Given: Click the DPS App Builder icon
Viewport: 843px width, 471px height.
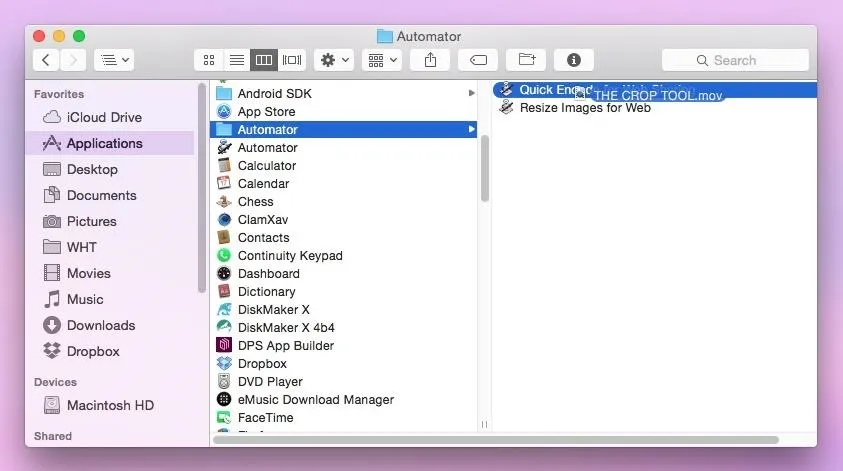Looking at the screenshot, I should 224,345.
